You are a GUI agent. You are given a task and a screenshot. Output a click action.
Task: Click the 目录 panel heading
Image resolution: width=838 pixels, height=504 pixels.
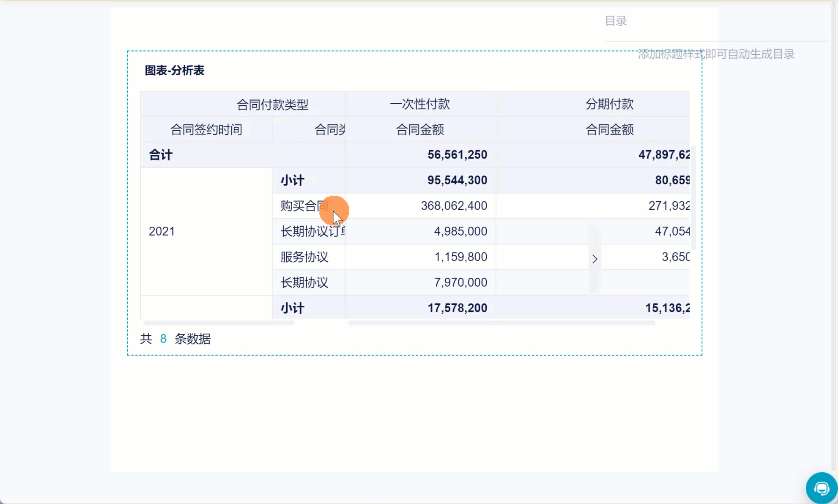tap(615, 21)
